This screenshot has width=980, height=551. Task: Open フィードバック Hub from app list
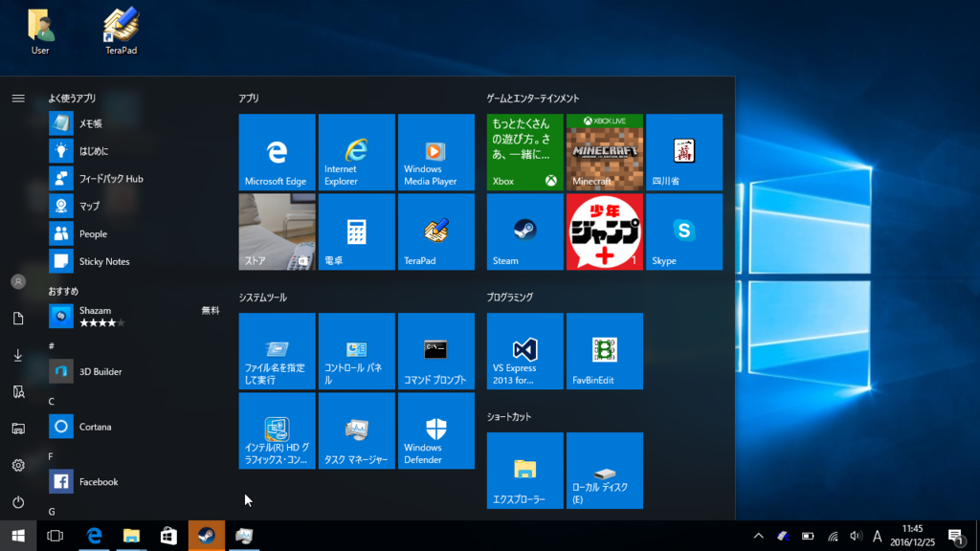point(134,178)
